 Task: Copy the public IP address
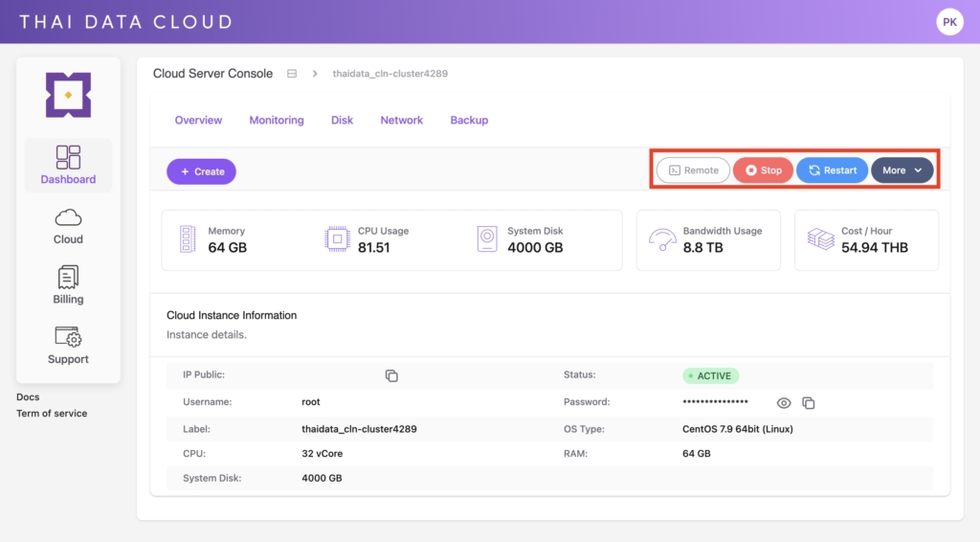click(391, 376)
